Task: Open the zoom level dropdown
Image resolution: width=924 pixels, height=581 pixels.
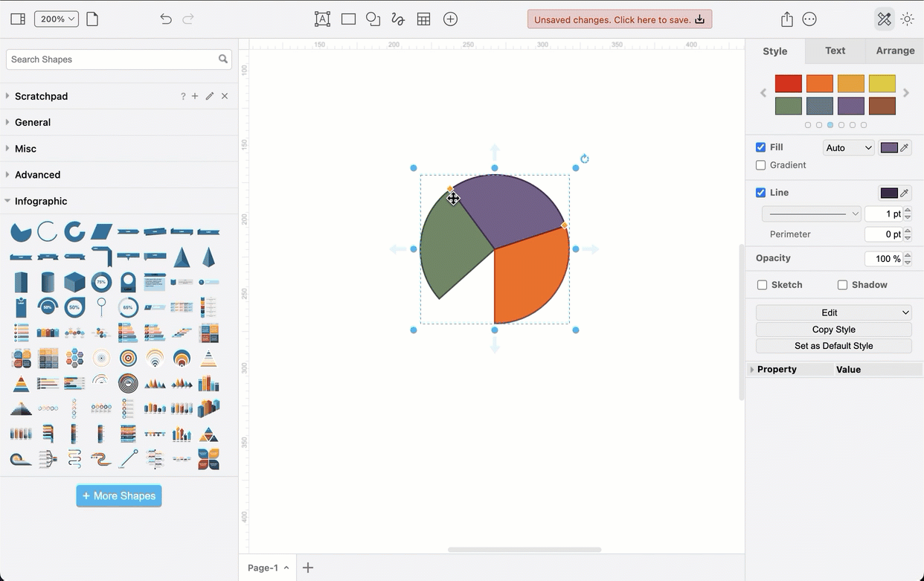Action: pyautogui.click(x=57, y=19)
